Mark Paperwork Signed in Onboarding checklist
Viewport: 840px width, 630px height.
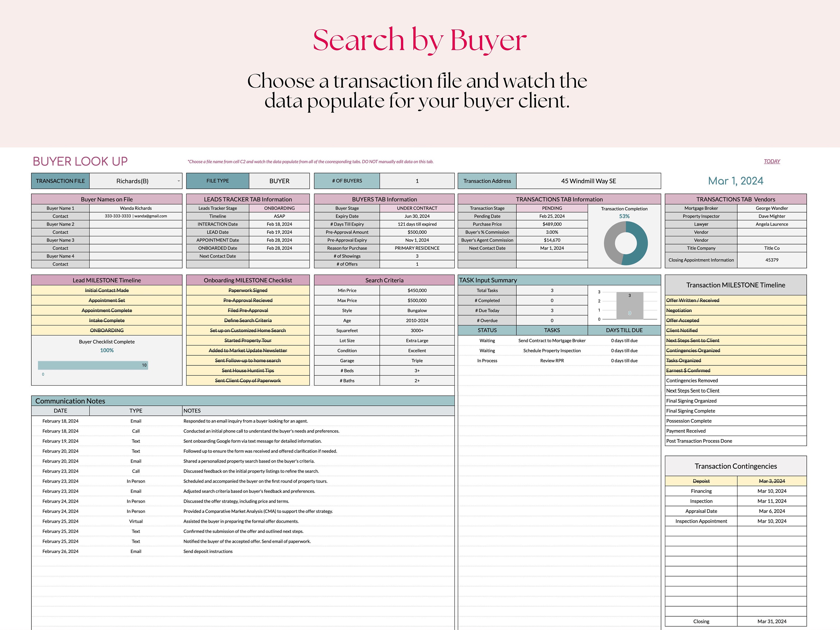pos(247,290)
